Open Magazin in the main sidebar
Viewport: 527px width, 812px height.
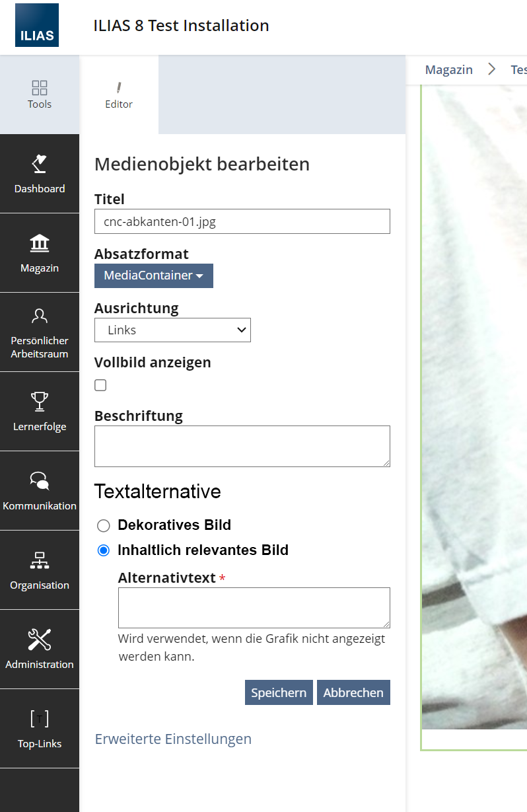[40, 253]
